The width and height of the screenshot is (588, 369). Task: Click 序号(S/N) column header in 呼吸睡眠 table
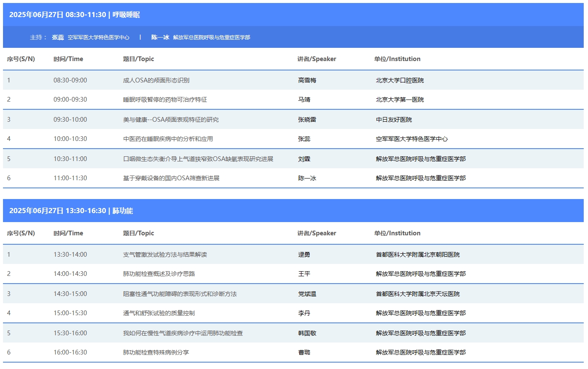[x=21, y=59]
